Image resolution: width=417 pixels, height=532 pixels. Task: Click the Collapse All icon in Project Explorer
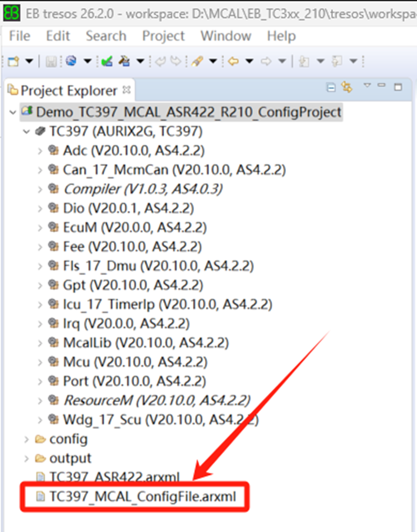331,88
